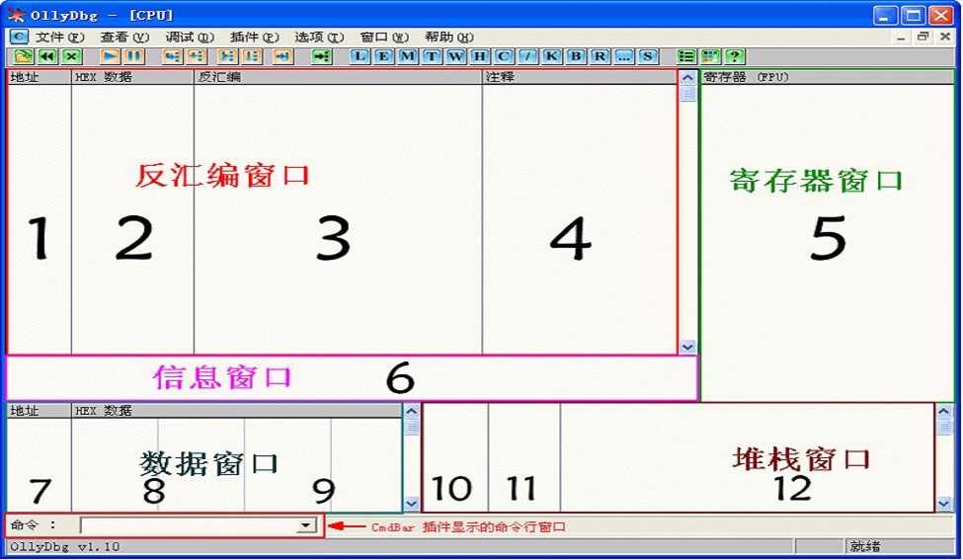Show Call stack via K icon
The width and height of the screenshot is (963, 560).
point(551,56)
